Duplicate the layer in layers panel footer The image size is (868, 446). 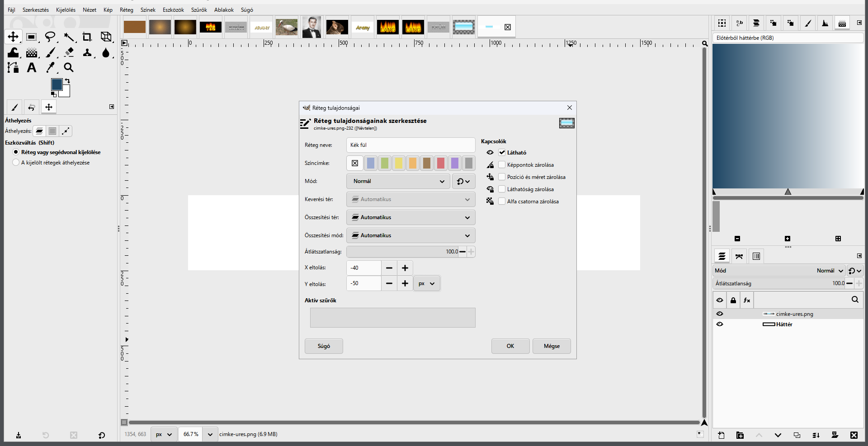(x=797, y=435)
